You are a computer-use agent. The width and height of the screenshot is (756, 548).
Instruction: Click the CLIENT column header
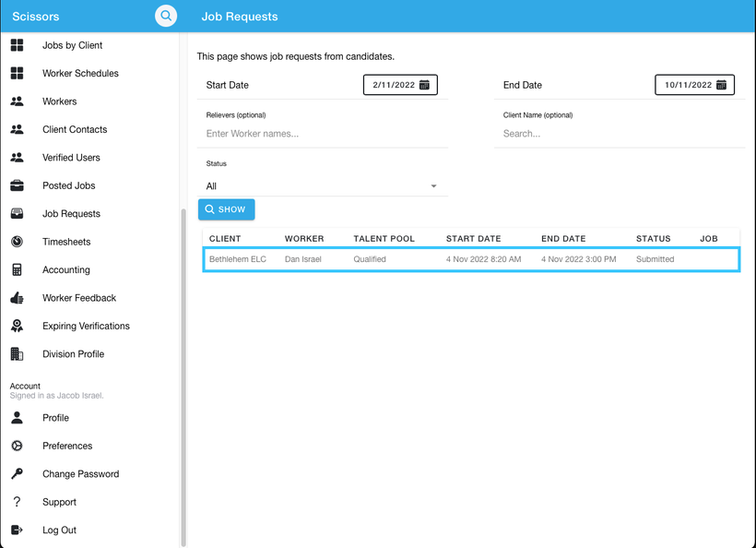click(225, 239)
